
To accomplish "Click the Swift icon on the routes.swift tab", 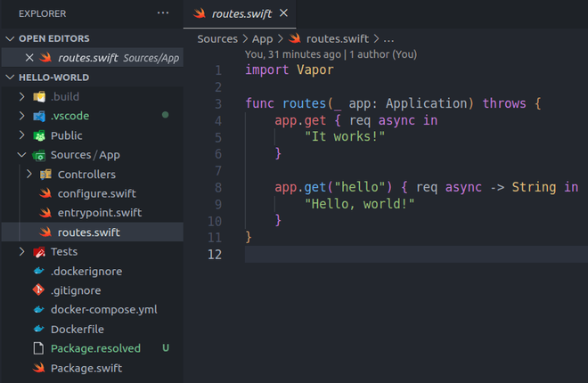I will coord(200,13).
